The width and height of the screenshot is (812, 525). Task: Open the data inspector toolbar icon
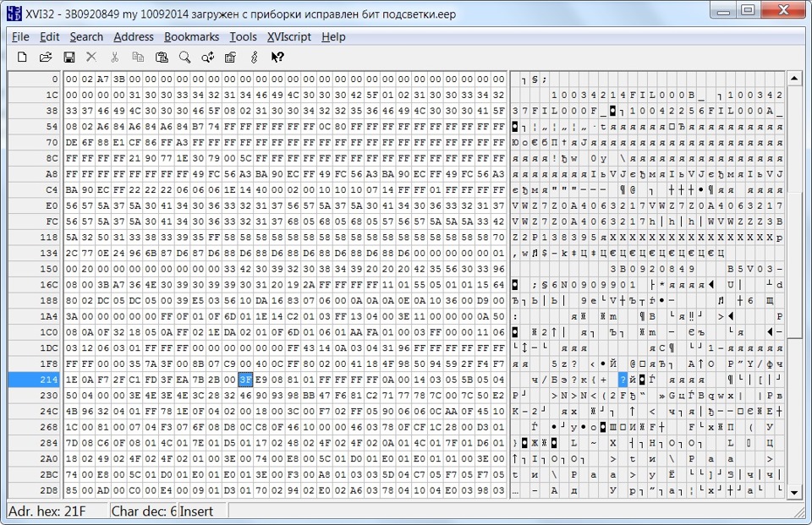[230, 57]
